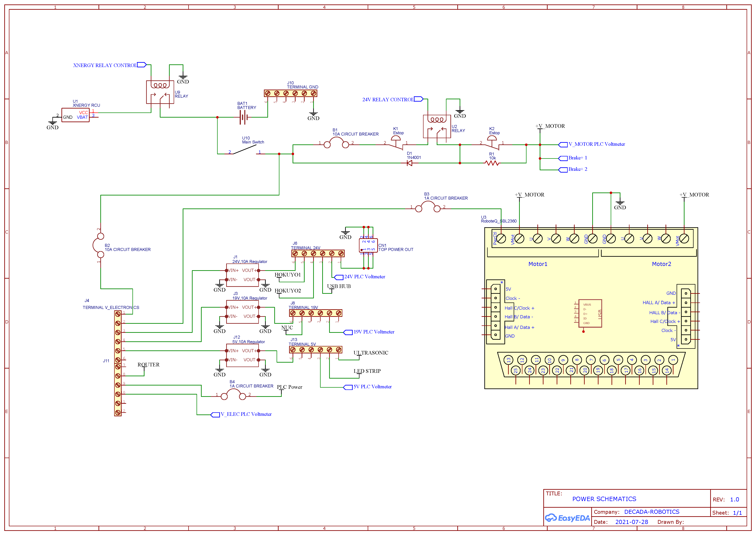Click the CN1 TOP POWER OUT connector
This screenshot has height=535, width=756.
pos(368,245)
